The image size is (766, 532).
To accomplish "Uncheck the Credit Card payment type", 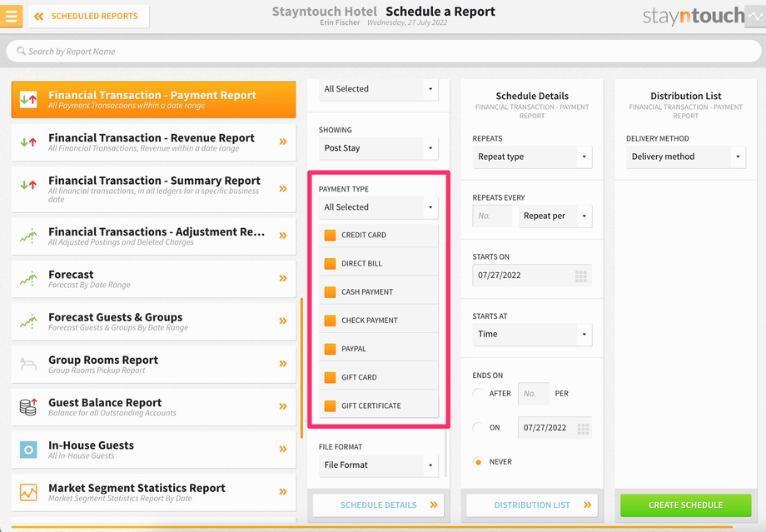I will click(331, 235).
